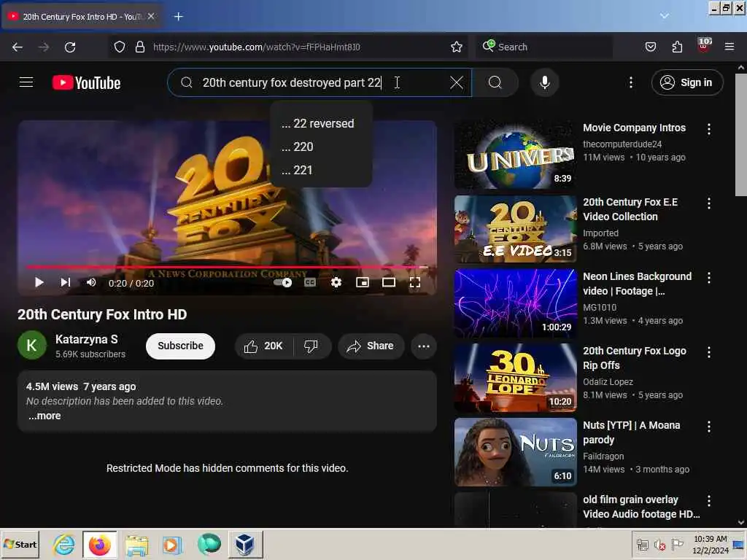Open Katarzyna S channel avatar
Screen dimensions: 747x560
(31, 345)
